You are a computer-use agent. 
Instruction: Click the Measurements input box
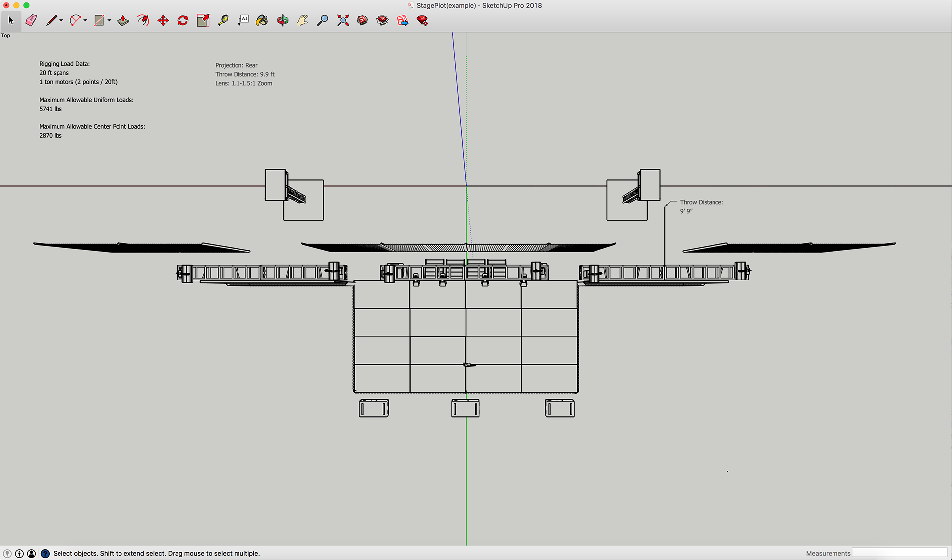pyautogui.click(x=899, y=553)
